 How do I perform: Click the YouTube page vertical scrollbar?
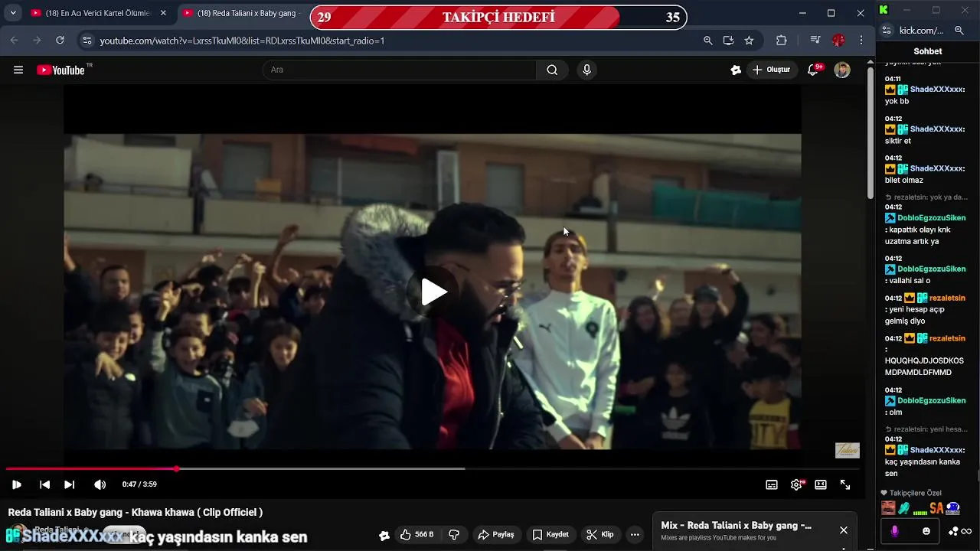click(x=871, y=134)
